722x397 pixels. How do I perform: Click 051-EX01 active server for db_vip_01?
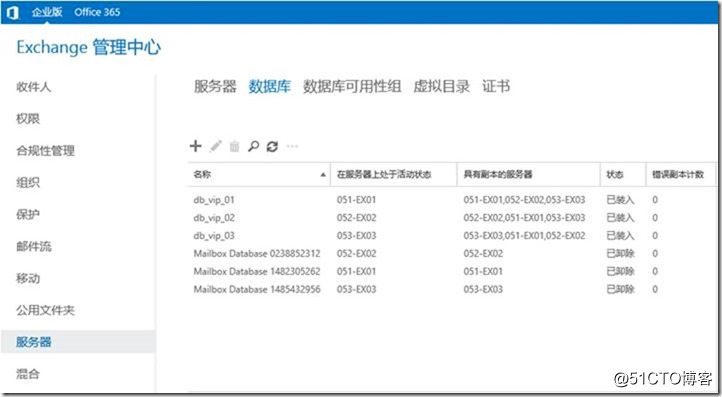[356, 200]
